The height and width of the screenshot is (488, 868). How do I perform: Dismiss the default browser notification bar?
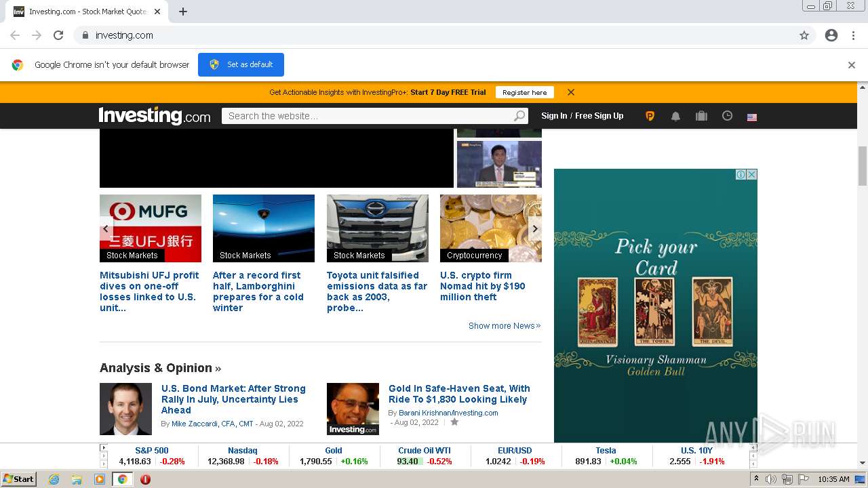[852, 65]
